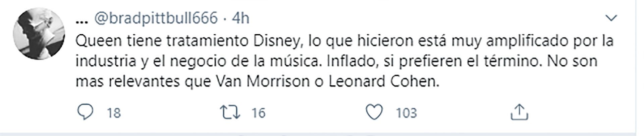
Task: Click the name Van Morrison
Action: 263,81
